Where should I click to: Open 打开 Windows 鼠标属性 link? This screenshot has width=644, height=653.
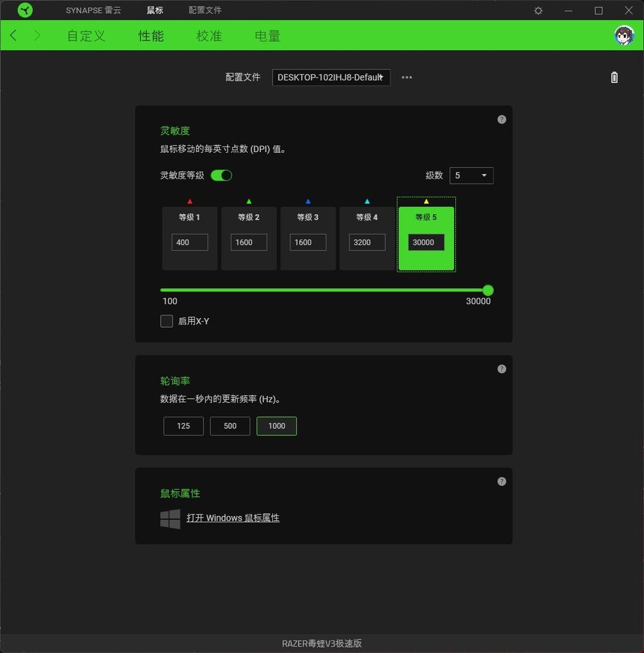(x=233, y=518)
